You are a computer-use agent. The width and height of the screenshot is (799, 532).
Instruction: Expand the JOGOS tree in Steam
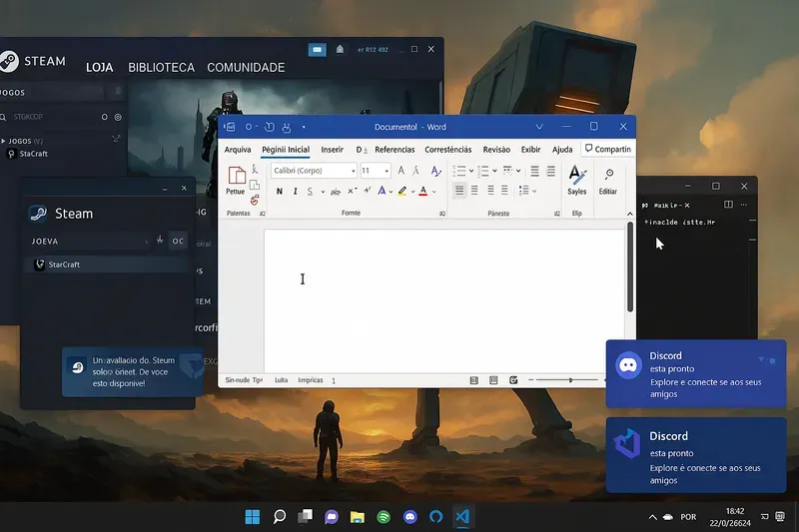(x=3, y=141)
